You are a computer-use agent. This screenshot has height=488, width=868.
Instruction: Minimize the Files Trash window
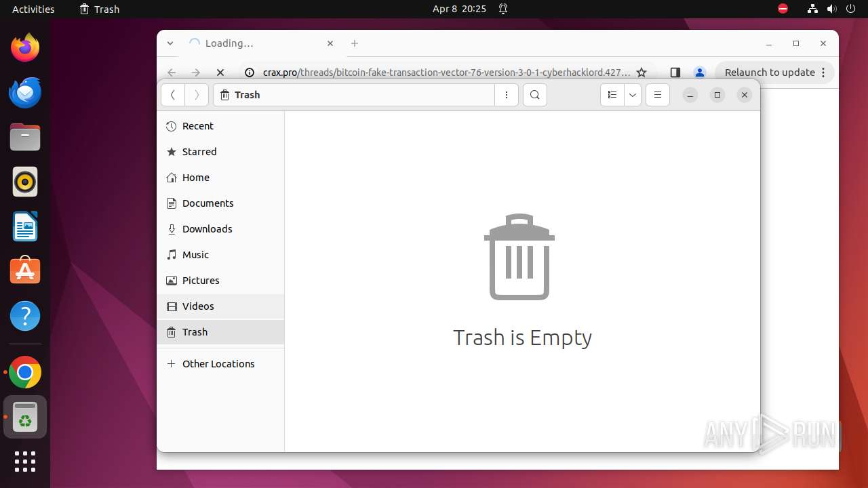pyautogui.click(x=690, y=95)
